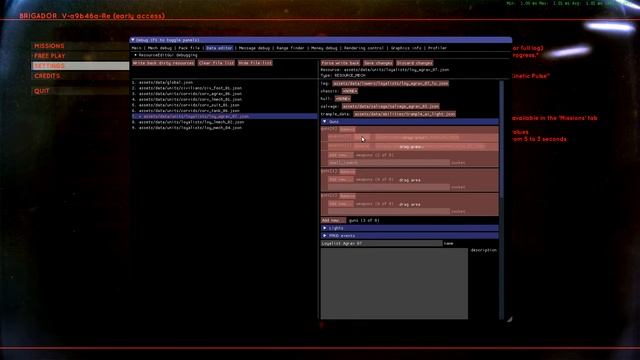The image size is (640, 360).
Task: Select highlighted loy_agrav_07.json file row
Action: coord(224,116)
